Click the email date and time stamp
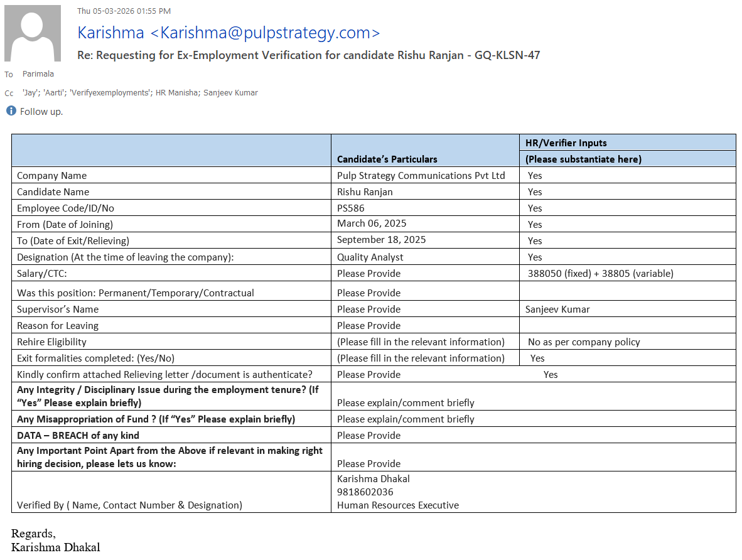Image resolution: width=742 pixels, height=560 pixels. (x=124, y=11)
